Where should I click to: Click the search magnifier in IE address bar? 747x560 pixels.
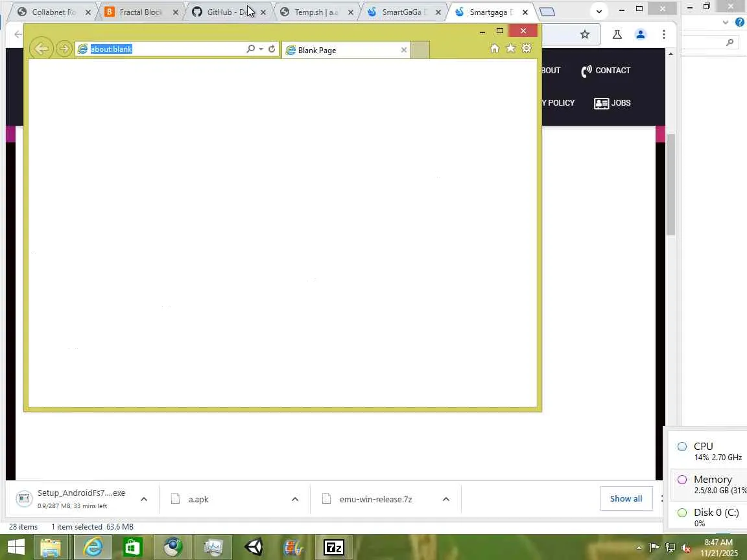coord(250,49)
